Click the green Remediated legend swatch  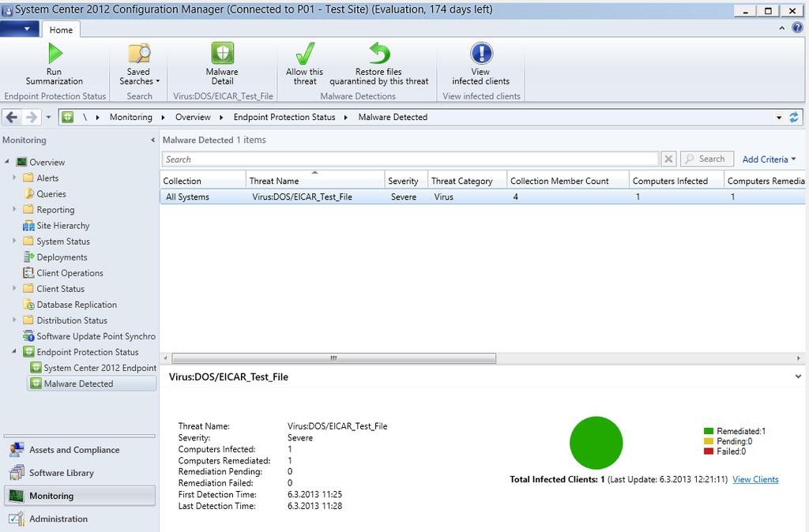click(709, 431)
